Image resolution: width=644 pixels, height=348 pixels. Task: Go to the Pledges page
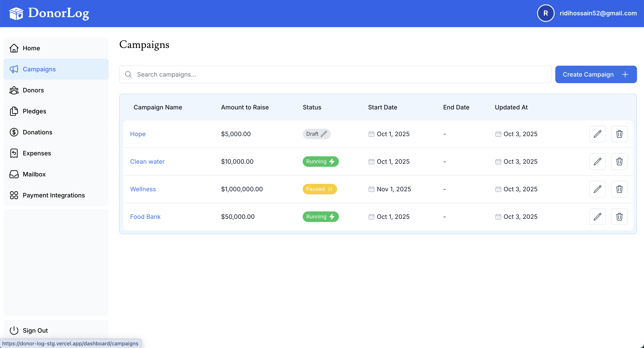click(34, 111)
